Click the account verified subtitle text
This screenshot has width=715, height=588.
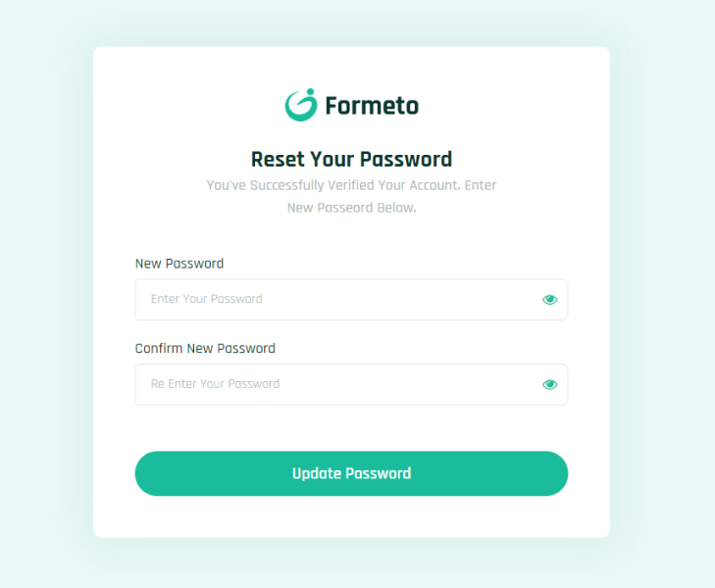coord(351,185)
